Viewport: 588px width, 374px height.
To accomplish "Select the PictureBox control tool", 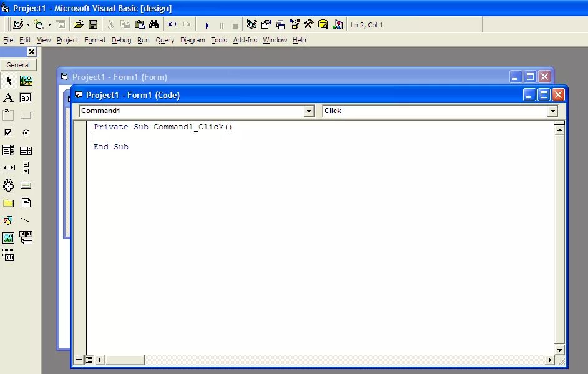I will [x=26, y=81].
